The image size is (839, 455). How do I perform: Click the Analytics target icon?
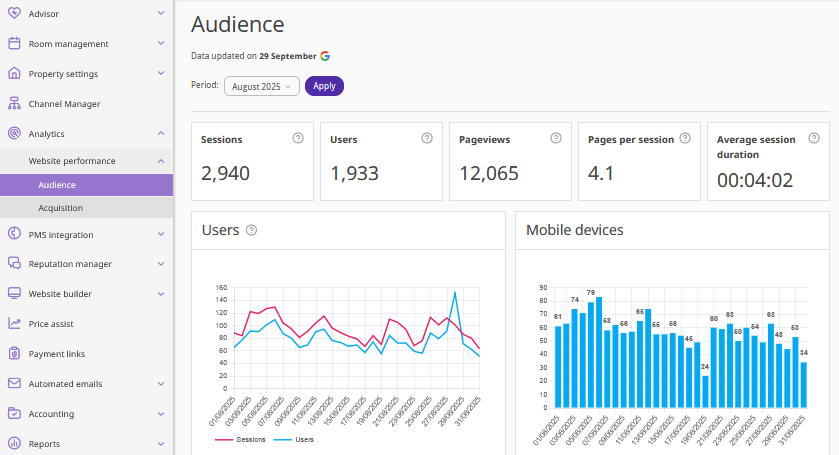click(x=14, y=133)
